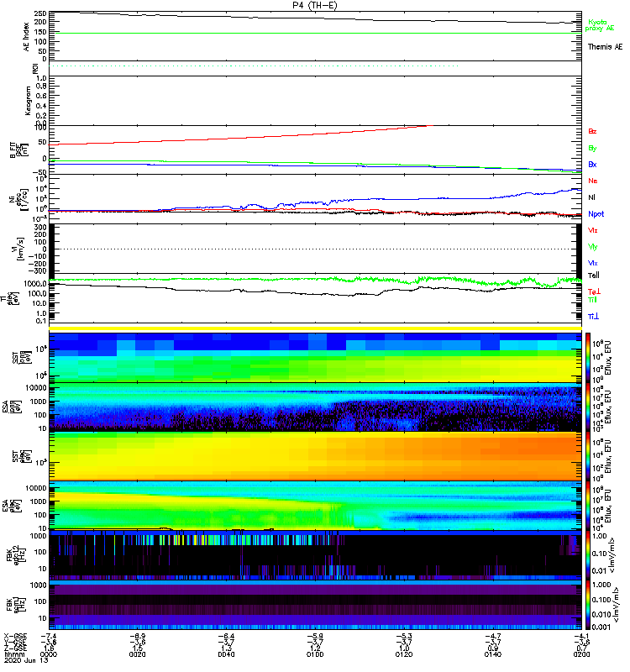Image resolution: width=630 pixels, height=672 pixels.
Task: Click inside the ESA ions spectrogram panel
Action: [x=315, y=407]
